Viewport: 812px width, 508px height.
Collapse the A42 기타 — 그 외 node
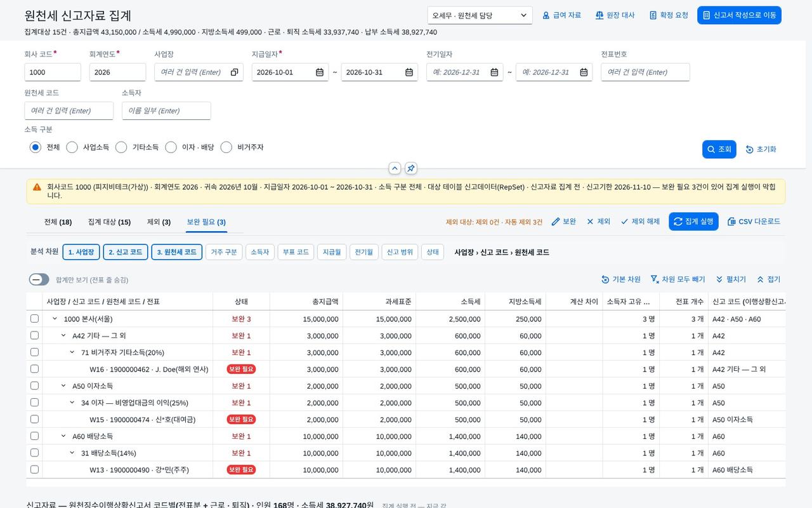(63, 335)
